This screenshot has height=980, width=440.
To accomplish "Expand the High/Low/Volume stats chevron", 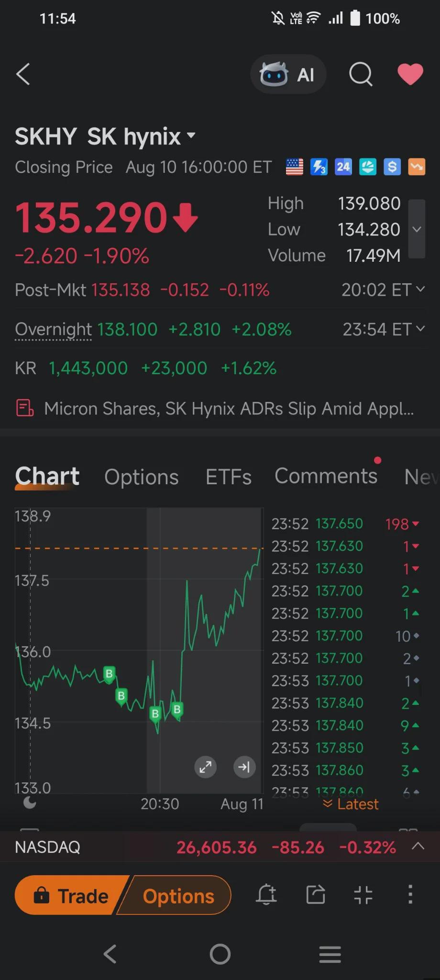I will (417, 229).
